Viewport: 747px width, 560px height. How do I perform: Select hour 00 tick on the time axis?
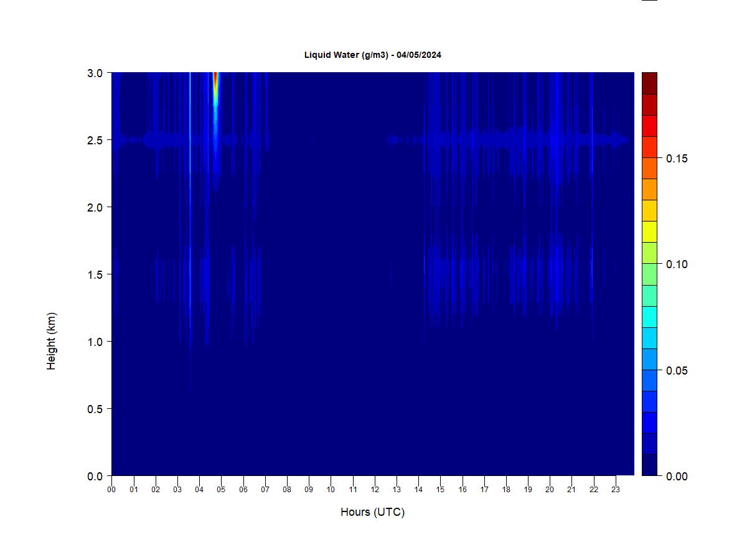(x=111, y=490)
